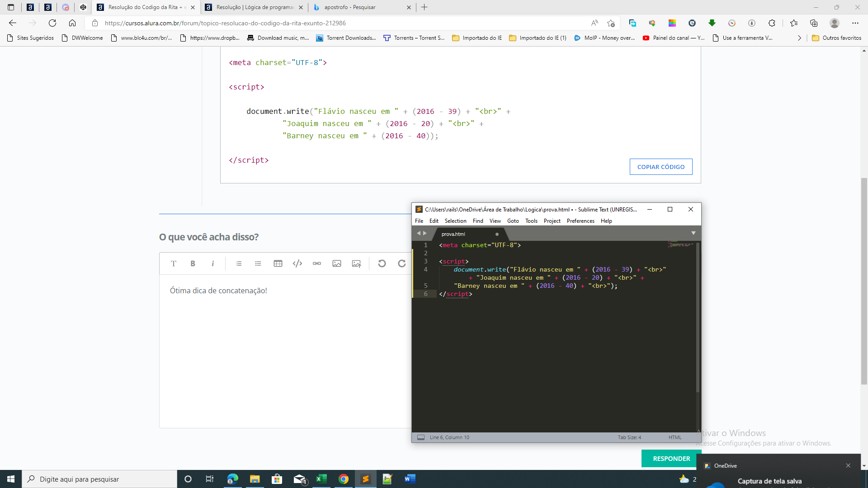This screenshot has width=868, height=488.
Task: Open Windows Start menu
Action: click(11, 479)
